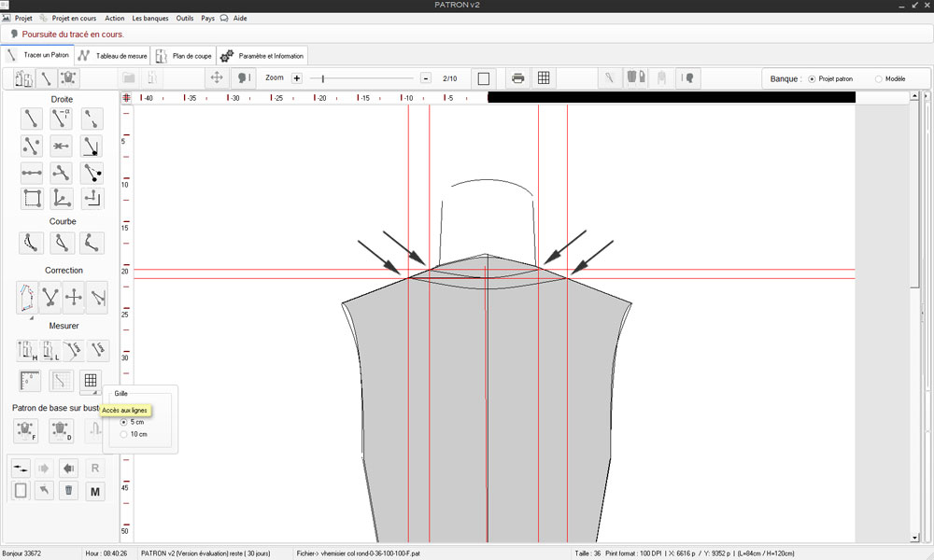The image size is (934, 560).
Task: Select the Projet patron bank option
Action: tap(812, 79)
